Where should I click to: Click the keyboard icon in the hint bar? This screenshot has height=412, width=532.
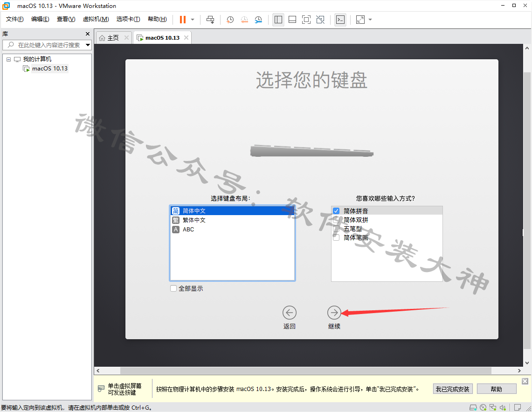point(101,388)
